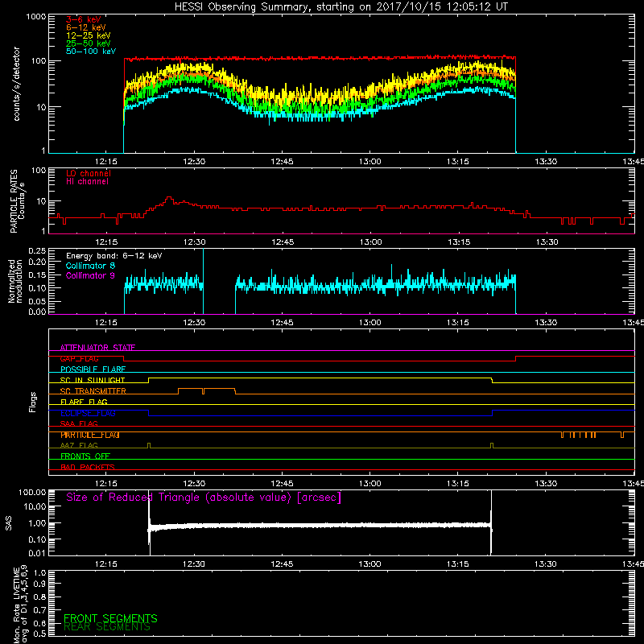
Task: Click the Mon. Rate LIVETIME axis label
Action: pyautogui.click(x=16, y=605)
